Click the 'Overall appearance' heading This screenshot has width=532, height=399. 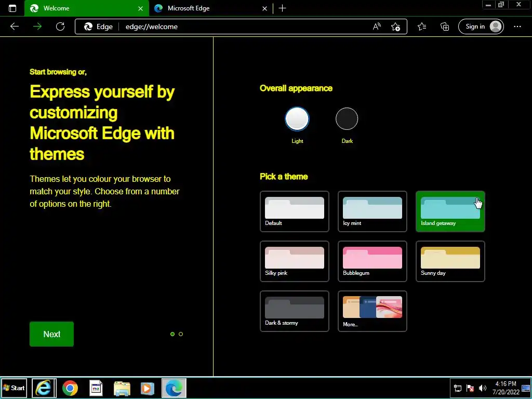[x=296, y=88]
